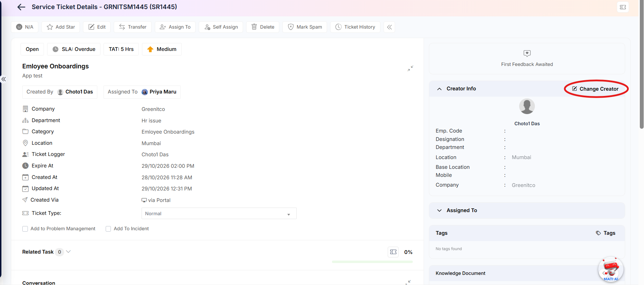Viewport: 644px width, 285px height.
Task: Click the Ticket Logger person icon
Action: click(x=25, y=154)
